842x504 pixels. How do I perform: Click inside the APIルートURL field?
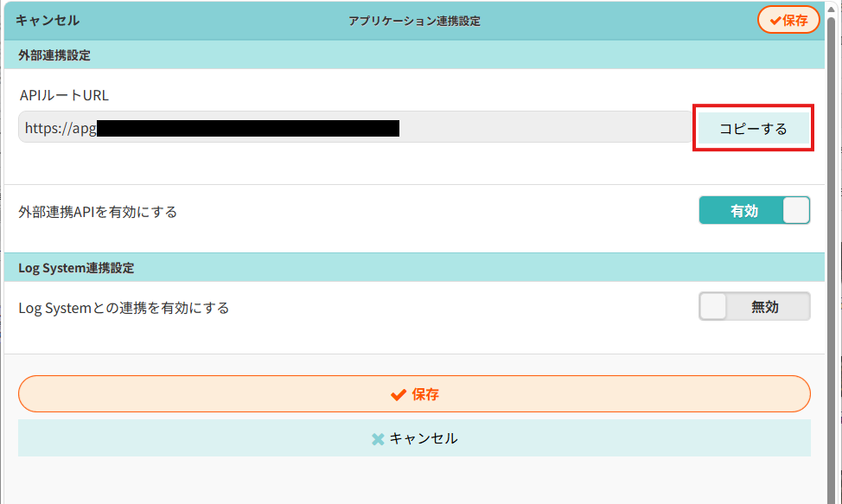point(355,127)
